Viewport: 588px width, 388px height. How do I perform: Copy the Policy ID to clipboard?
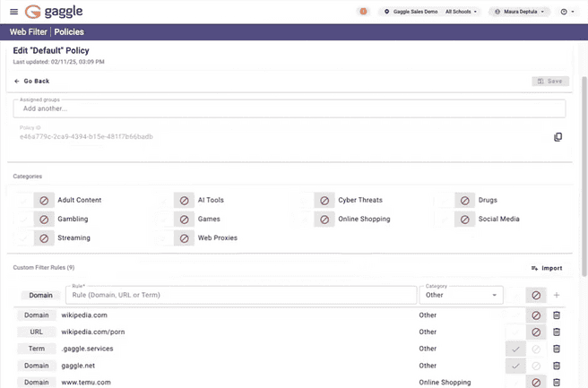click(558, 137)
